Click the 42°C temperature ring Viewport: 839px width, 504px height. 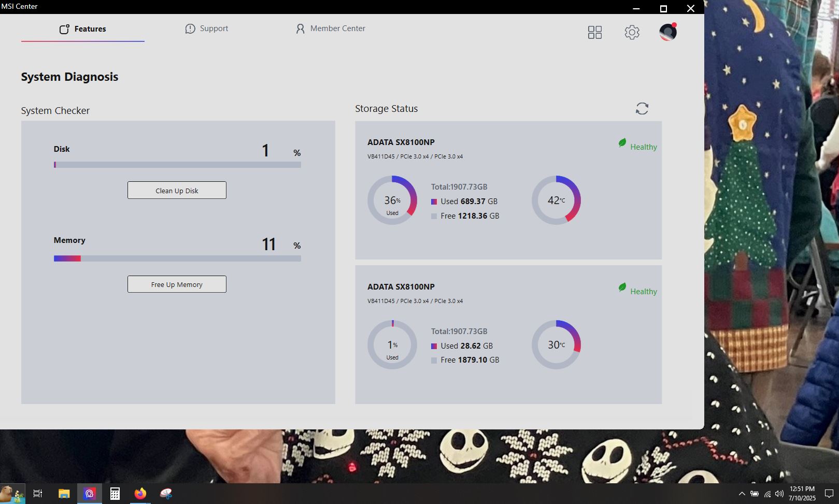tap(556, 200)
